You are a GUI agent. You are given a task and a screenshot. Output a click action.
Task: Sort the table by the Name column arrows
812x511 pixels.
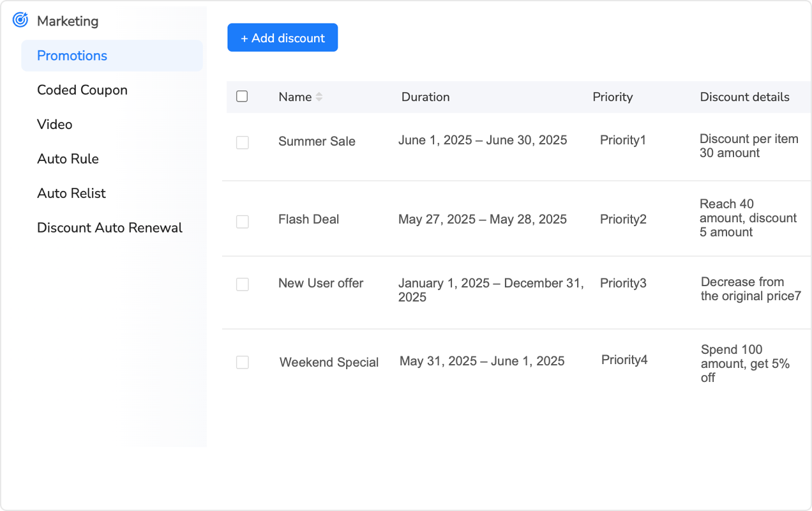(x=319, y=96)
